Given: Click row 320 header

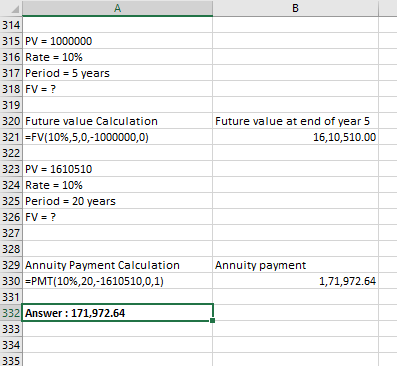Looking at the screenshot, I should tap(11, 121).
